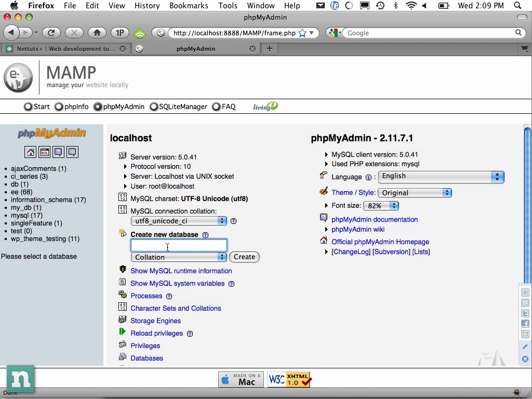Click help icon next to system variables
532x399 pixels.
pos(231,284)
